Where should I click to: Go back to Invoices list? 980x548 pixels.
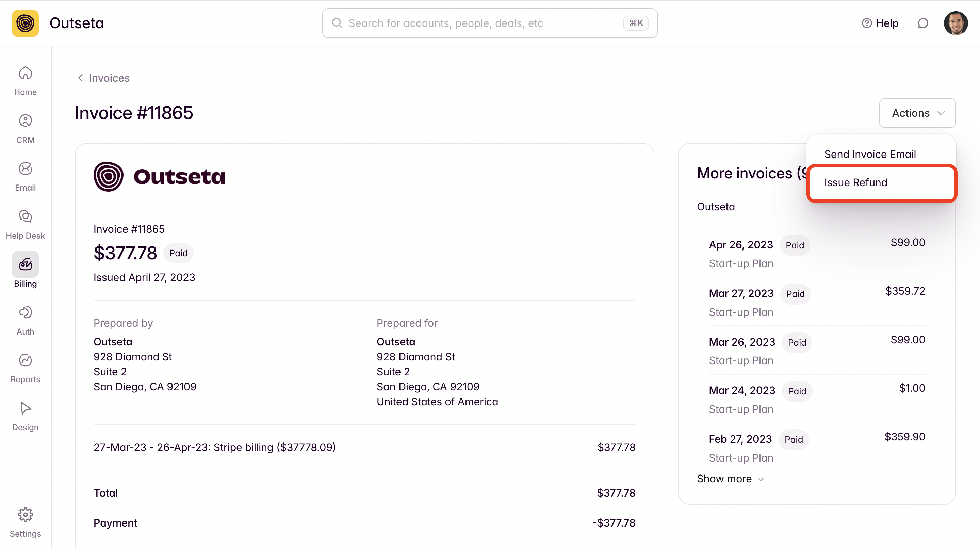tap(103, 78)
